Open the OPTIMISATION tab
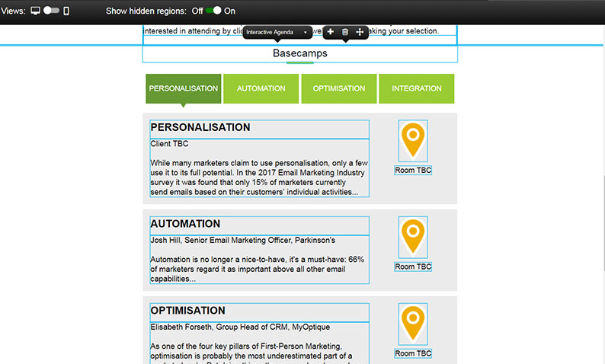The width and height of the screenshot is (605, 364). click(339, 88)
